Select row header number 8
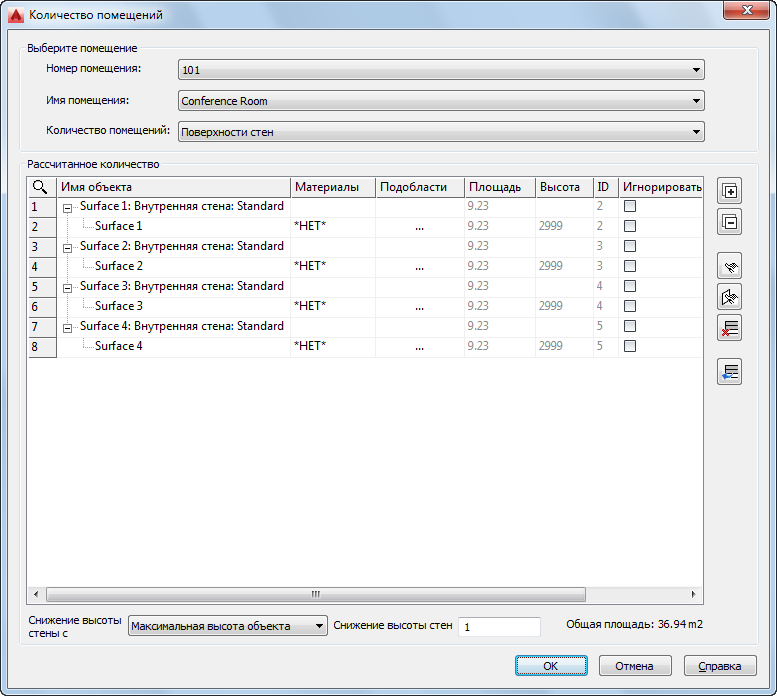 [42, 347]
